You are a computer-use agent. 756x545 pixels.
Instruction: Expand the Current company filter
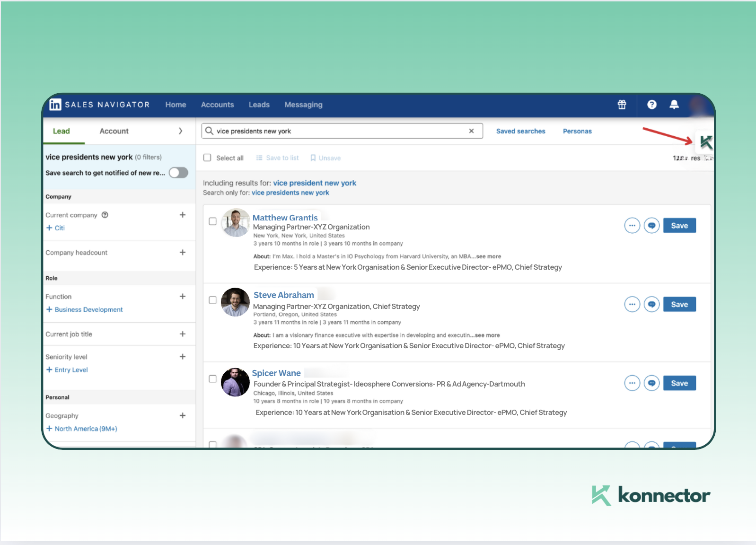tap(183, 215)
